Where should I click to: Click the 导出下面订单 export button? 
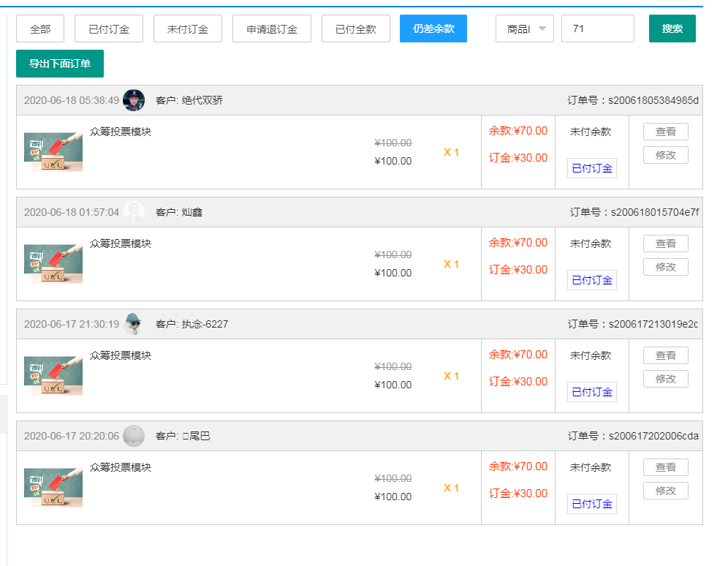coord(60,64)
